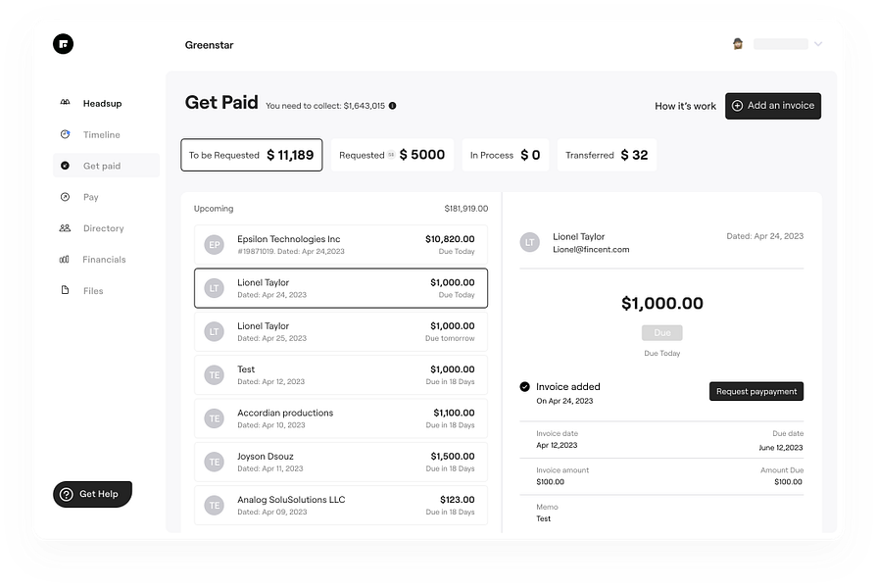Viewport: 877px width, 588px height.
Task: Open the How it's work link
Action: (x=685, y=106)
